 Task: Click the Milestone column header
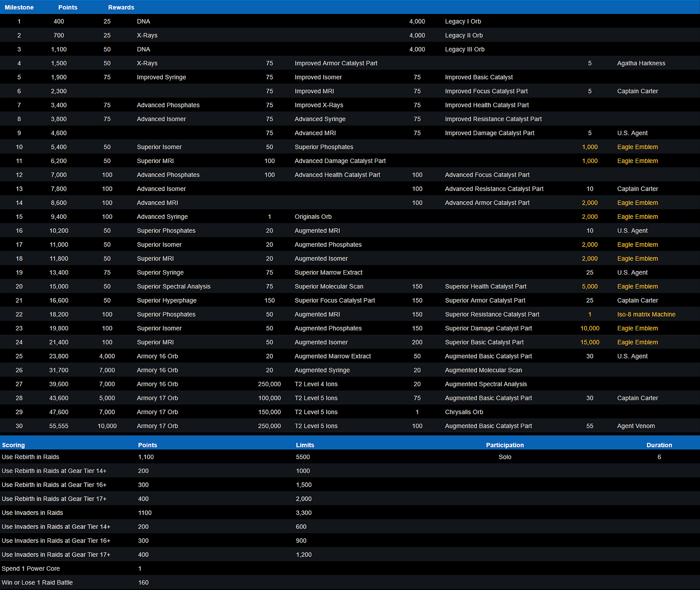click(19, 7)
